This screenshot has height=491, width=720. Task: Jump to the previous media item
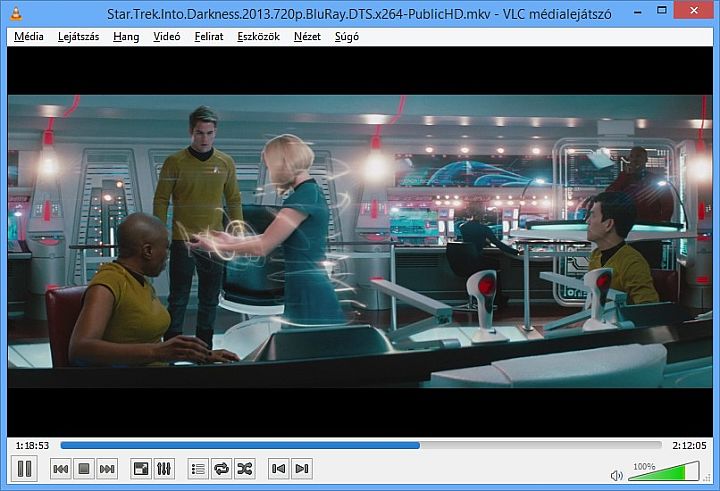61,468
